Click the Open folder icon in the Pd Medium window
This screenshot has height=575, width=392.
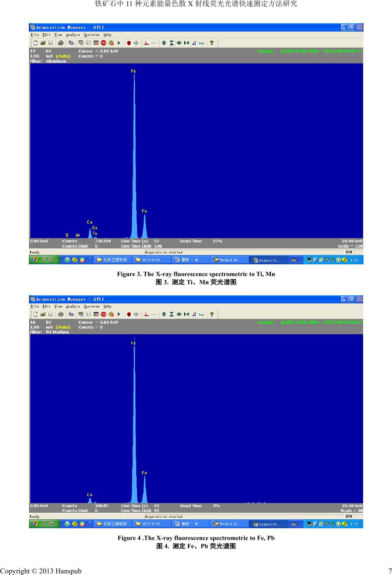point(43,314)
